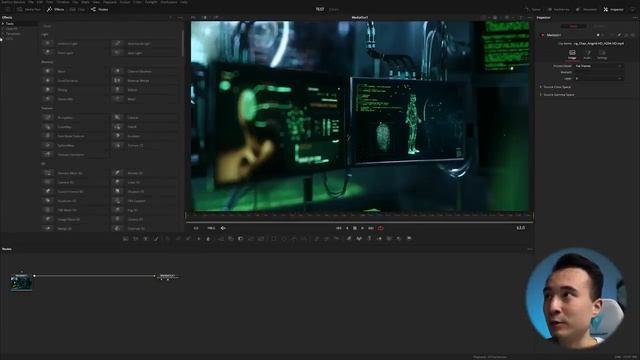
Task: Add the Merge tool from the toolbar
Action: tap(221, 238)
